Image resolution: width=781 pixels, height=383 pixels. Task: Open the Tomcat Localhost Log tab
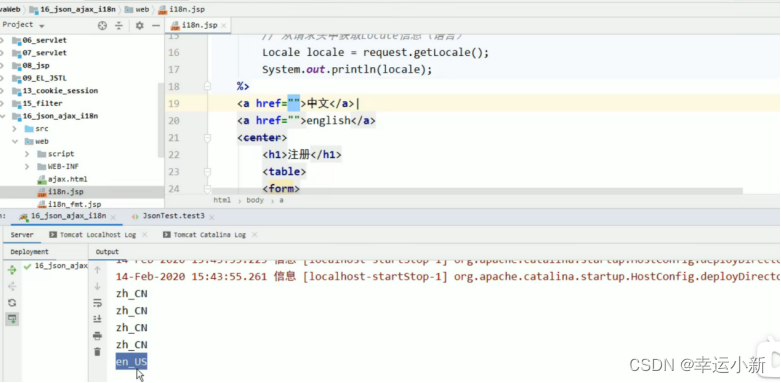pos(98,235)
